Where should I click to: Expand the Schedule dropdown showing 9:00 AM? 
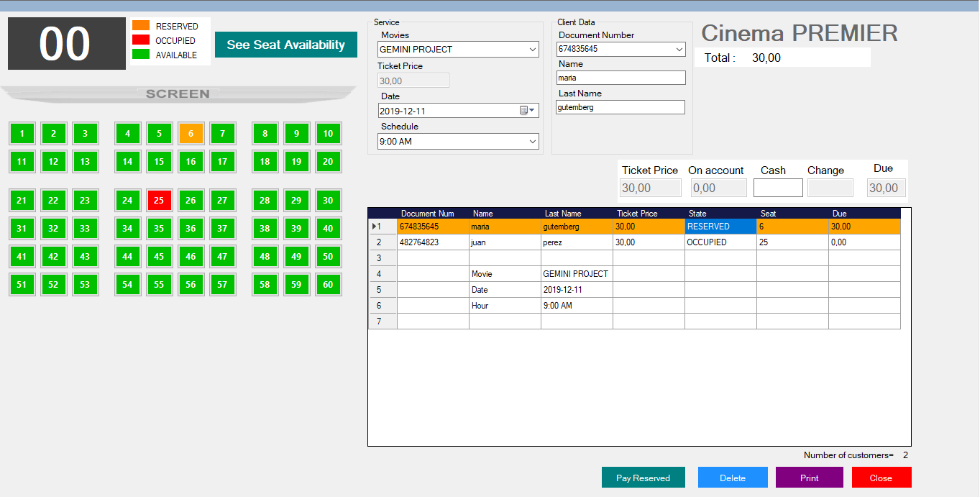tap(532, 141)
